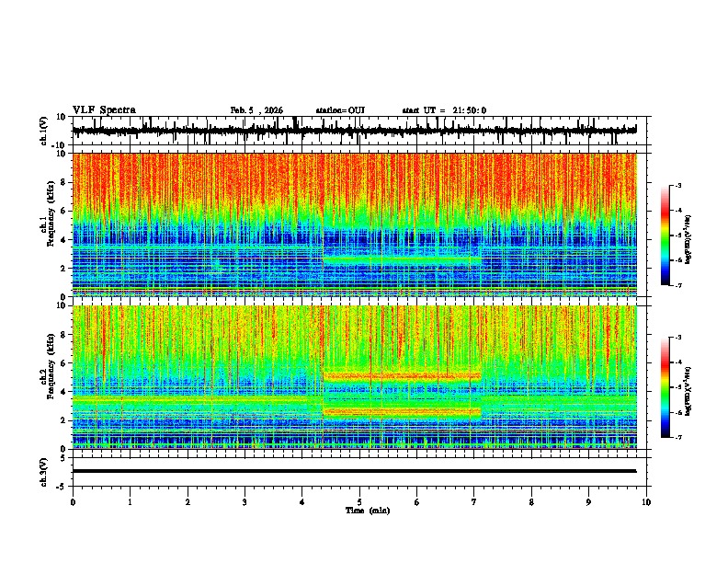Screen dimensions: 728x563
Task: Click the time axis tick label "3"
Action: click(245, 502)
